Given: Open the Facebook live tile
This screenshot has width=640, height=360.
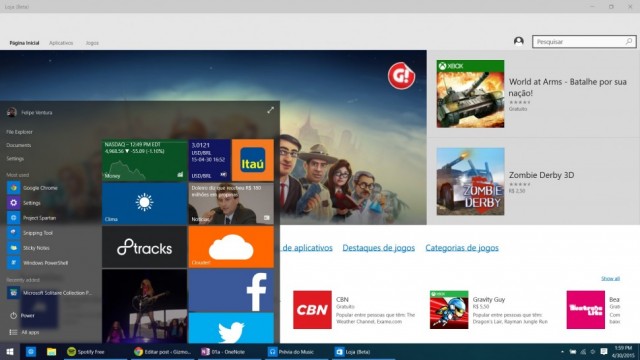Looking at the screenshot, I should point(231,291).
